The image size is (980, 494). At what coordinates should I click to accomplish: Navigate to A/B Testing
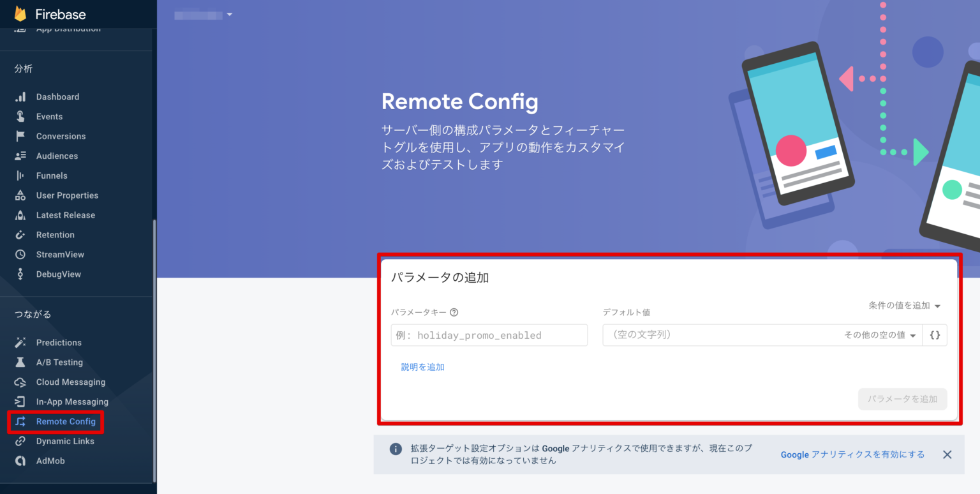58,362
